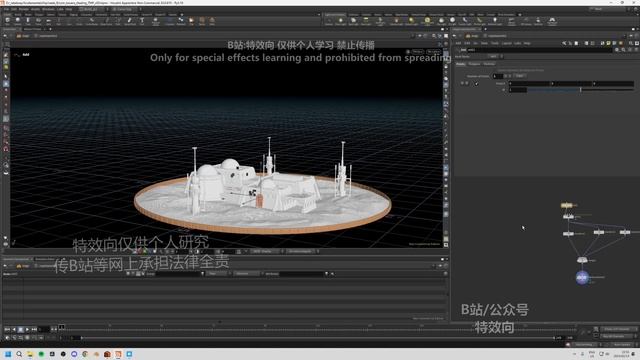Image resolution: width=640 pixels, height=360 pixels.
Task: Open the File menu
Action: pos(7,9)
